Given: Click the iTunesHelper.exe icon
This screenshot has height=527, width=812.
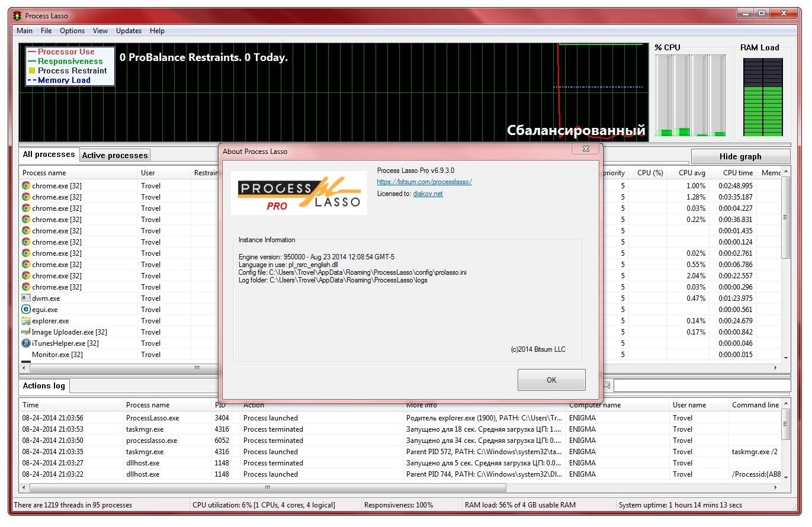Looking at the screenshot, I should [26, 343].
